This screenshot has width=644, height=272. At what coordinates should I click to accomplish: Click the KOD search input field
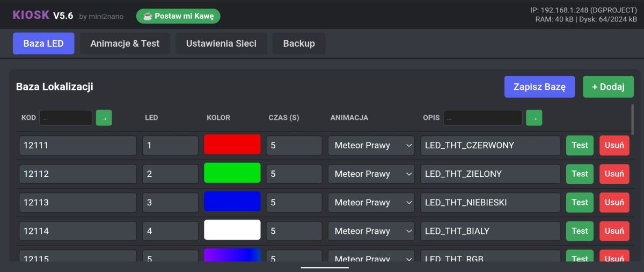pyautogui.click(x=65, y=117)
